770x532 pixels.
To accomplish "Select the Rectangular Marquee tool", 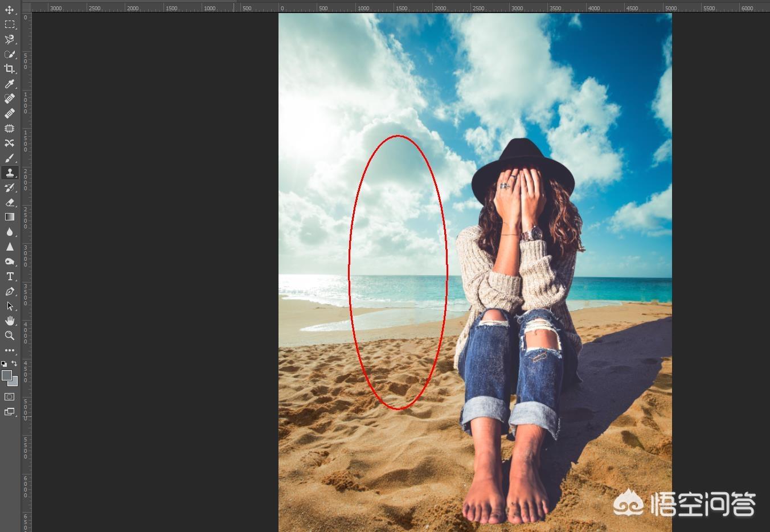I will coord(10,24).
